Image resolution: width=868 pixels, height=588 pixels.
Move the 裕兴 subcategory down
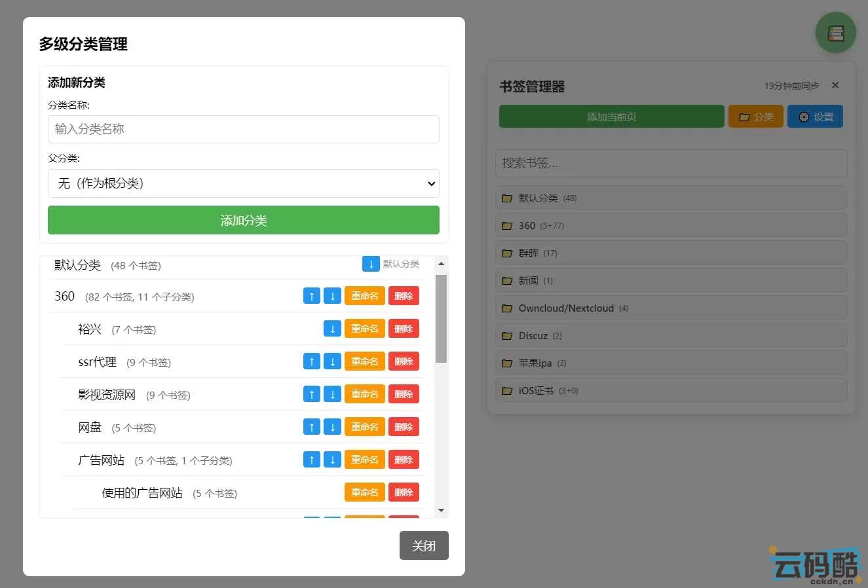tap(332, 328)
